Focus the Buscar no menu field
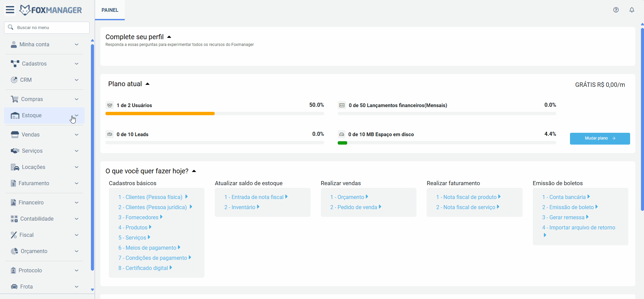This screenshot has width=644, height=299. tap(47, 28)
